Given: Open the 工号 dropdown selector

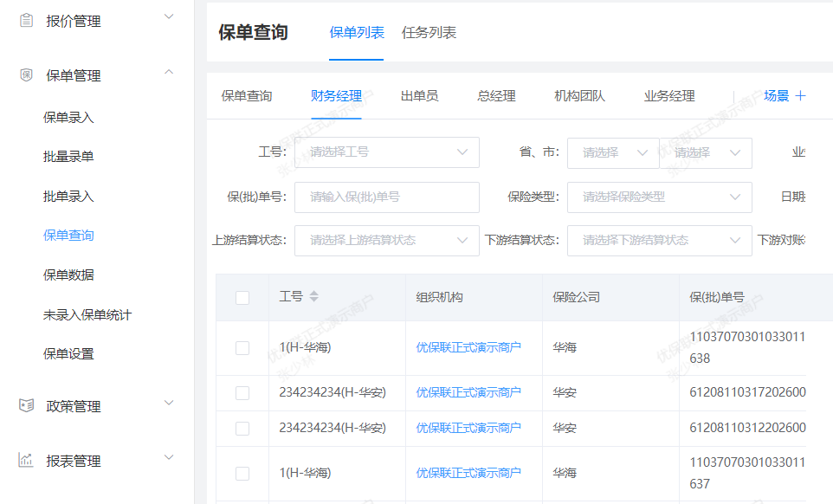Looking at the screenshot, I should [x=387, y=152].
